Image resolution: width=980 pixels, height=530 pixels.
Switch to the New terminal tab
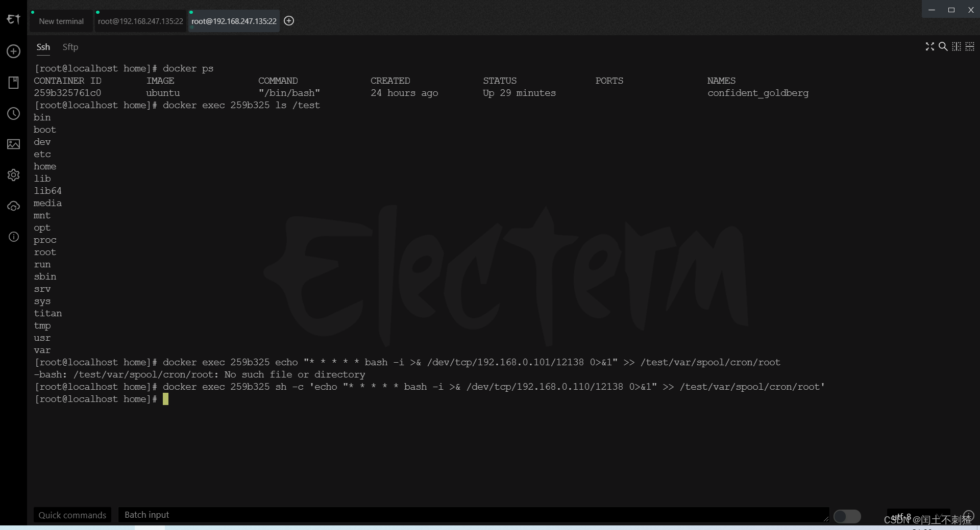pyautogui.click(x=61, y=21)
